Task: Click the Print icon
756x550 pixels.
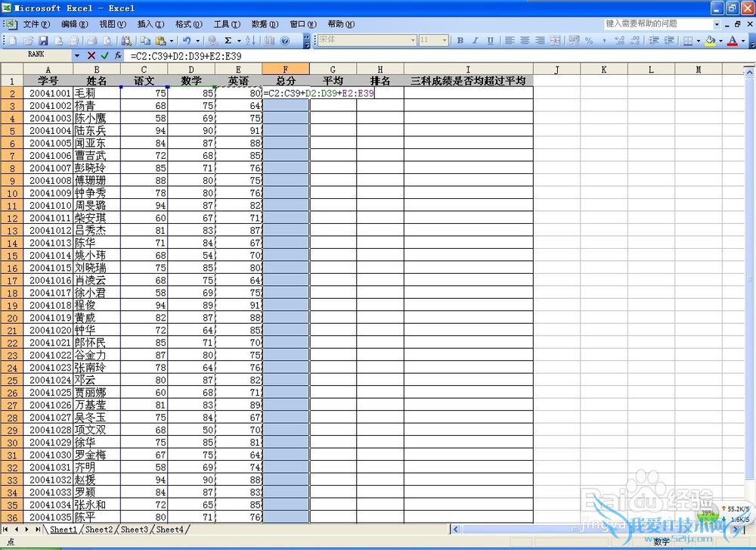Action: (x=91, y=41)
